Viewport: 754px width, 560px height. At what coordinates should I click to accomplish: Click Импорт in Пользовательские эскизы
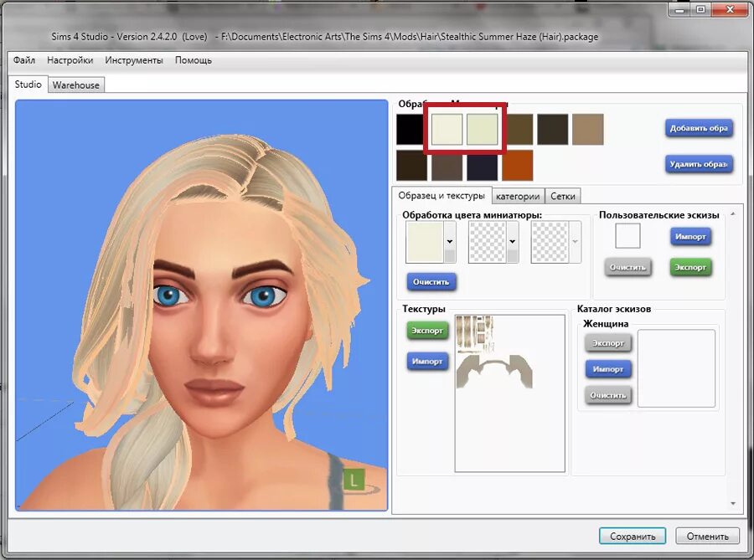(690, 237)
